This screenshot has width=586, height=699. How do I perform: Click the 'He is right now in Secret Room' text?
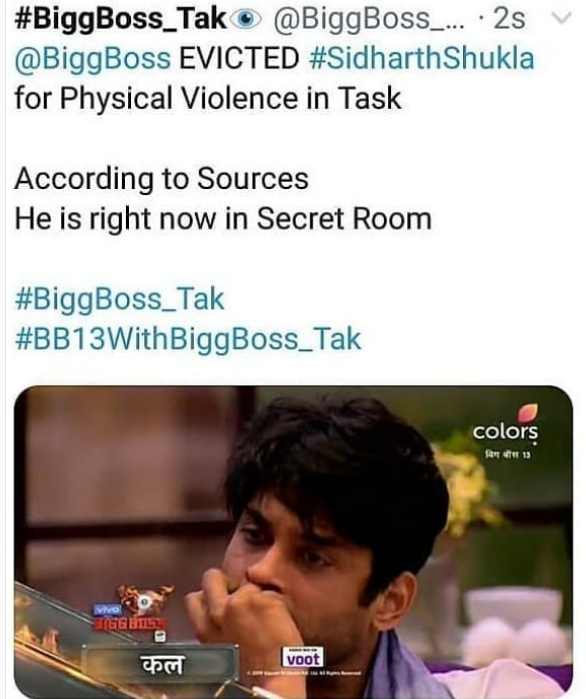tap(223, 219)
